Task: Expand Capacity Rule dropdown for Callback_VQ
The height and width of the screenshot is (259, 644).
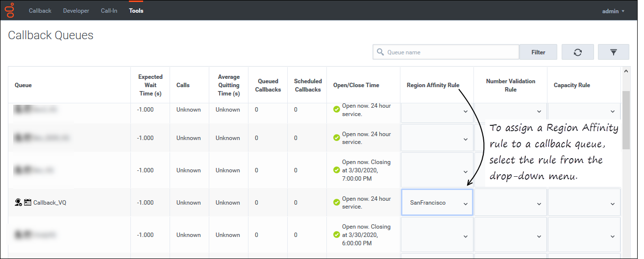Action: pyautogui.click(x=584, y=203)
